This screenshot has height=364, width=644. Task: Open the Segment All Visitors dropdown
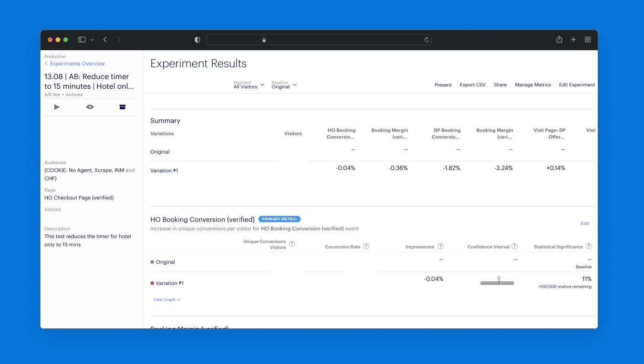(x=249, y=85)
